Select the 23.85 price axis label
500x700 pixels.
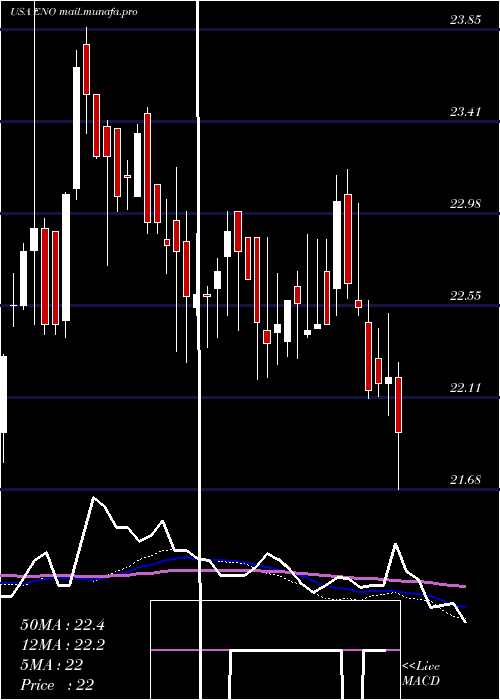point(466,20)
